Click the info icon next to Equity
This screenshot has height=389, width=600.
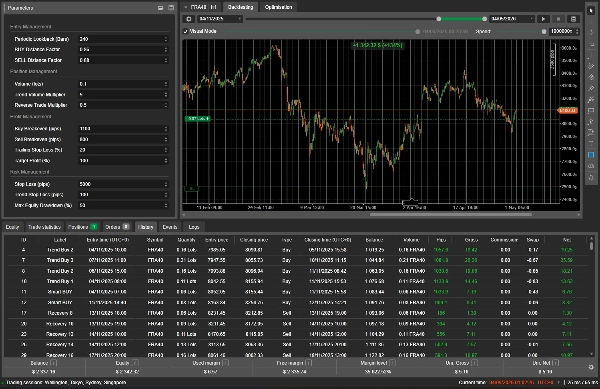pyautogui.click(x=135, y=363)
